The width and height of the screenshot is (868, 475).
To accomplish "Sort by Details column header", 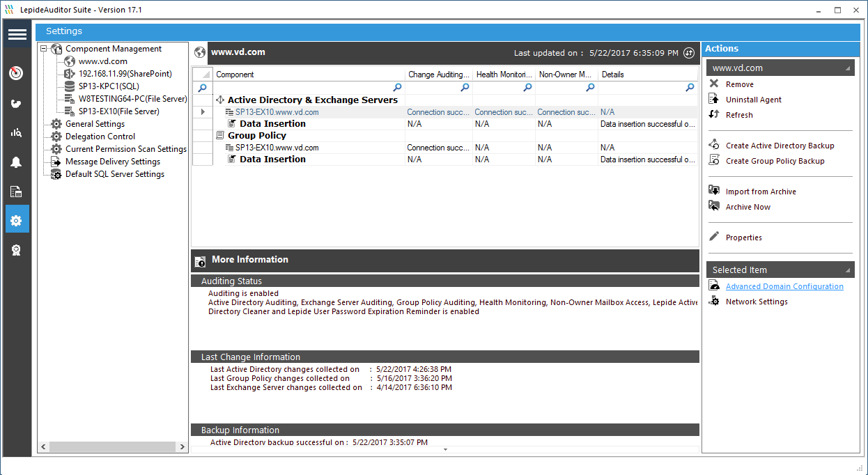I will click(x=648, y=74).
